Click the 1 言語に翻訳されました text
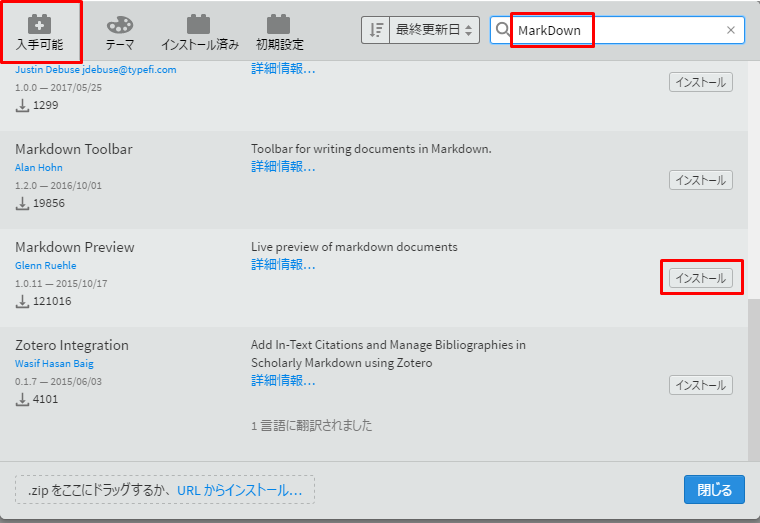760x523 pixels. pyautogui.click(x=312, y=426)
